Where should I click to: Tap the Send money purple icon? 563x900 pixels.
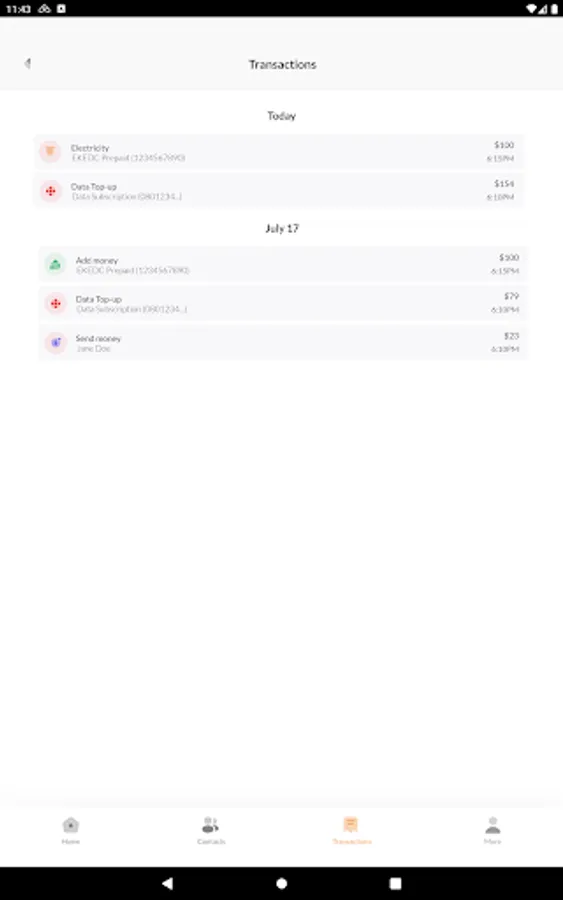[x=56, y=343]
